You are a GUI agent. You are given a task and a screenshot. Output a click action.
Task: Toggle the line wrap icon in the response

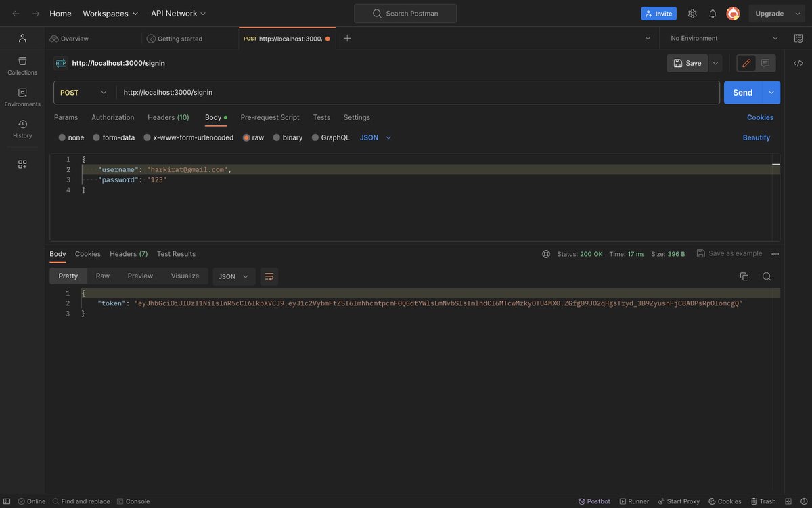point(269,276)
